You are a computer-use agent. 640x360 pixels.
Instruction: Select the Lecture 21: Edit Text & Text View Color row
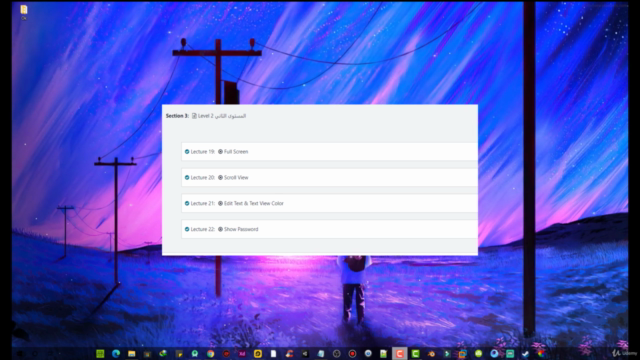(x=329, y=203)
